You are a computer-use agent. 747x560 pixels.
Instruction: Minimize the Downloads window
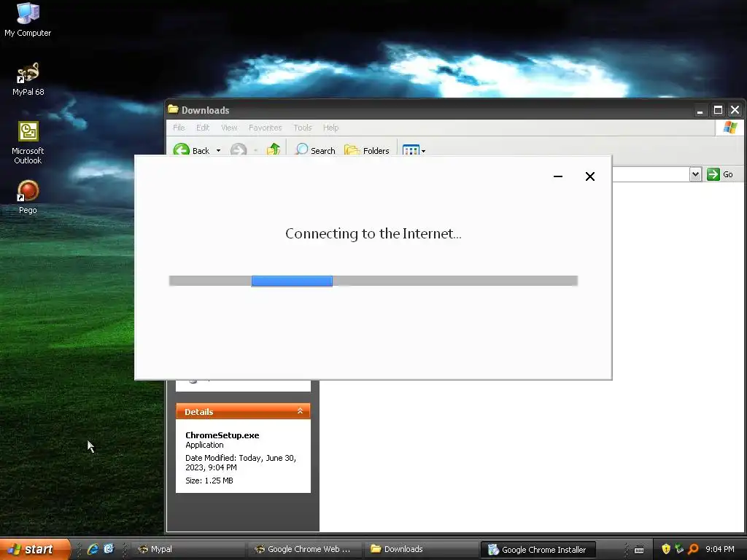700,111
